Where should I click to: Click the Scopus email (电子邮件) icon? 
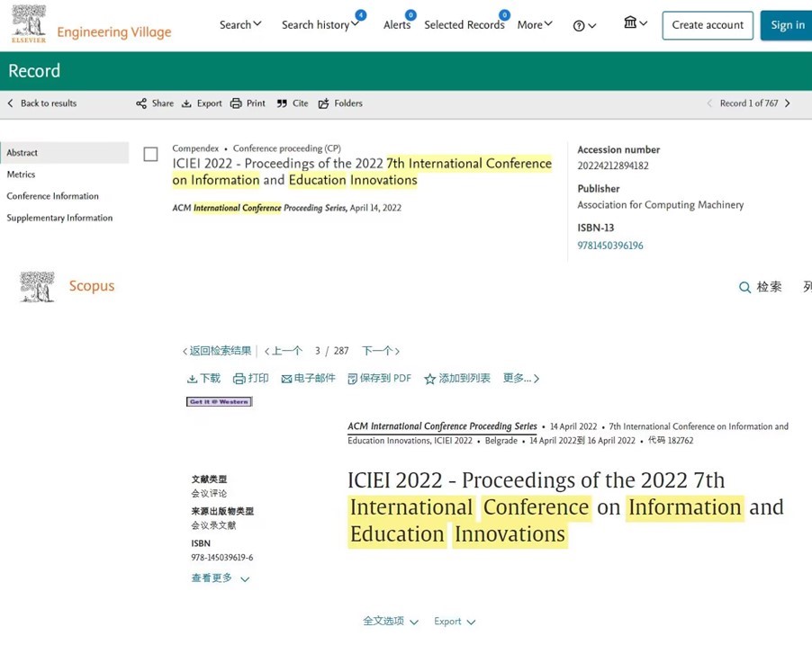tap(286, 379)
